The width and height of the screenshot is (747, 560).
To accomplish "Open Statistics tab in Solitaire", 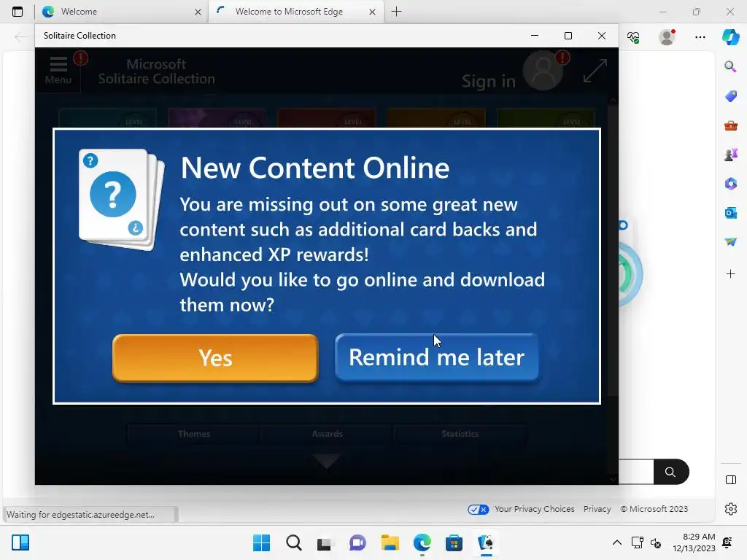I will point(460,434).
